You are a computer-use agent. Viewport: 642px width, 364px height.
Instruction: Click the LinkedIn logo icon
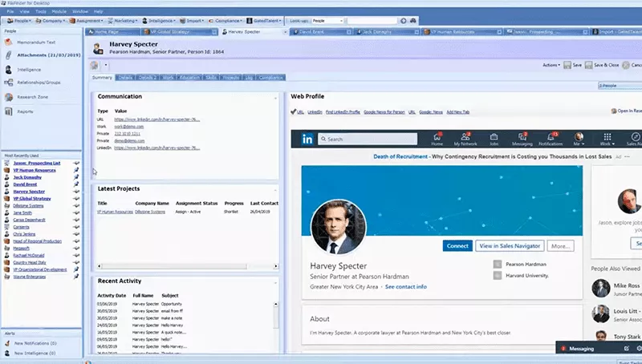click(307, 139)
